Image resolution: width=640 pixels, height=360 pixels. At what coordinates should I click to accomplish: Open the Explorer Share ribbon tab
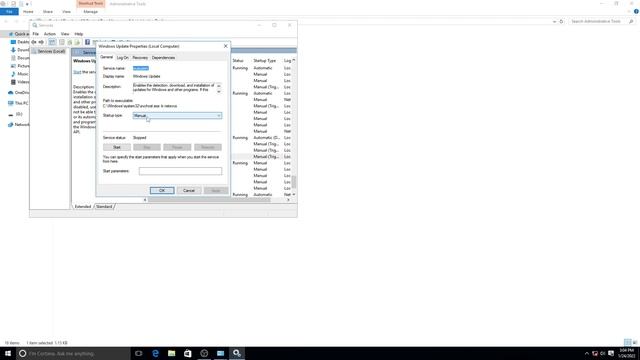pos(48,12)
